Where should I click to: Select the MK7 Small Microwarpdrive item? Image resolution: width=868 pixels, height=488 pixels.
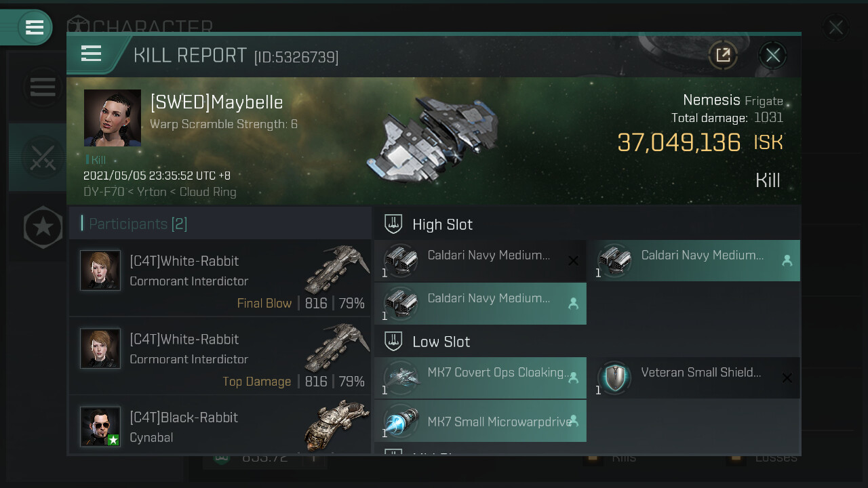point(480,422)
